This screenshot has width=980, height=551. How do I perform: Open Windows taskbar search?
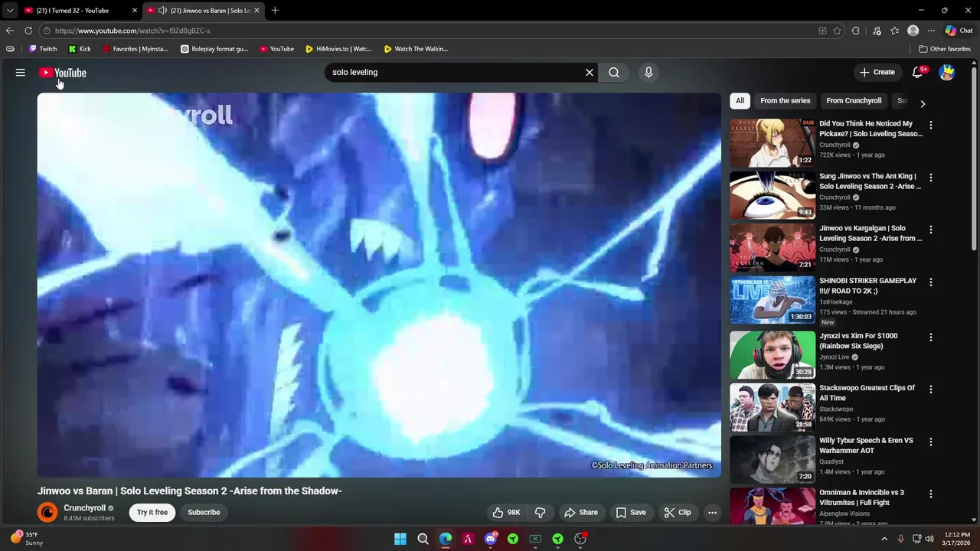point(423,539)
